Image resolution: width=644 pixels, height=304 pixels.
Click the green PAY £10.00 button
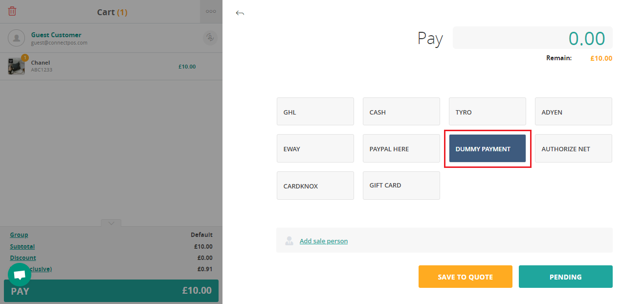tap(111, 291)
